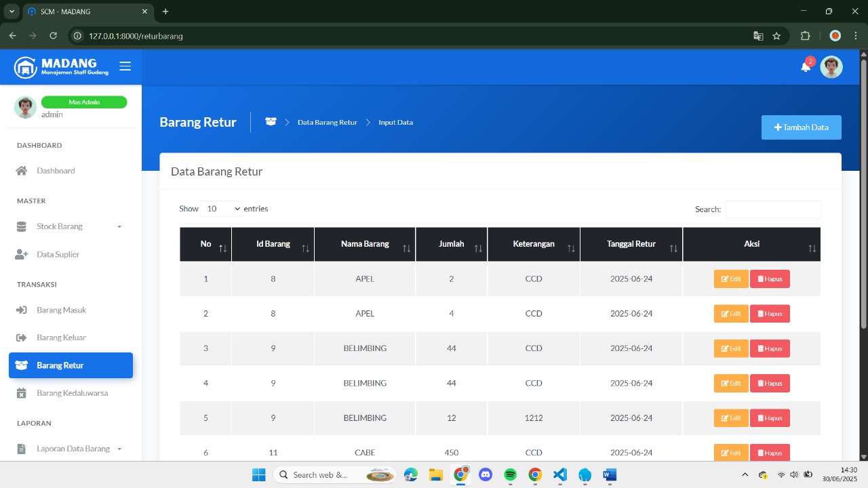This screenshot has height=488, width=868.
Task: Toggle the sidebar hamburger menu
Action: (x=125, y=66)
